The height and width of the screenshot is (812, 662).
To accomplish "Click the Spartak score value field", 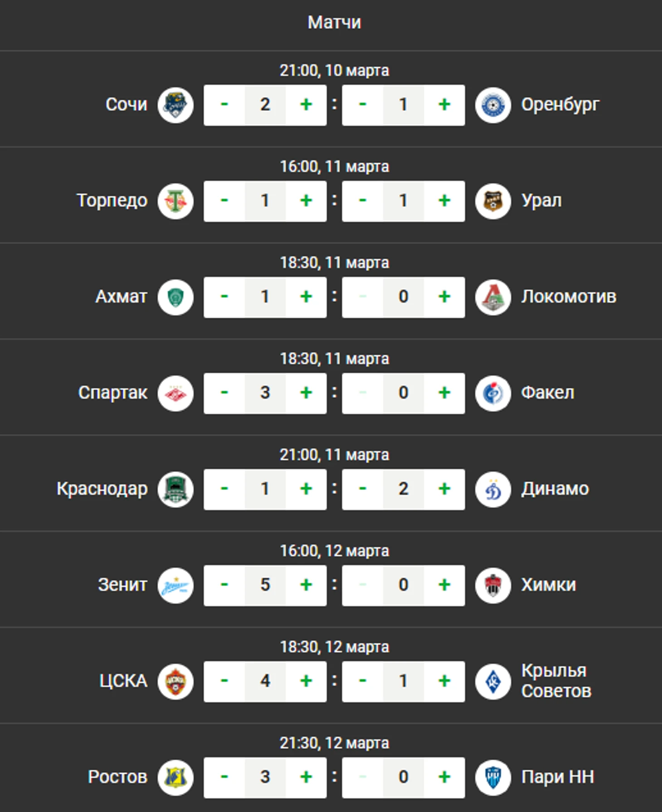I will click(265, 393).
